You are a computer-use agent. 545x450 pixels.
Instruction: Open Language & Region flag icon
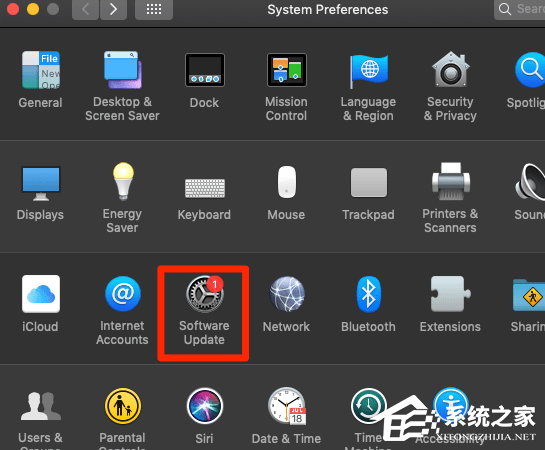pyautogui.click(x=368, y=71)
